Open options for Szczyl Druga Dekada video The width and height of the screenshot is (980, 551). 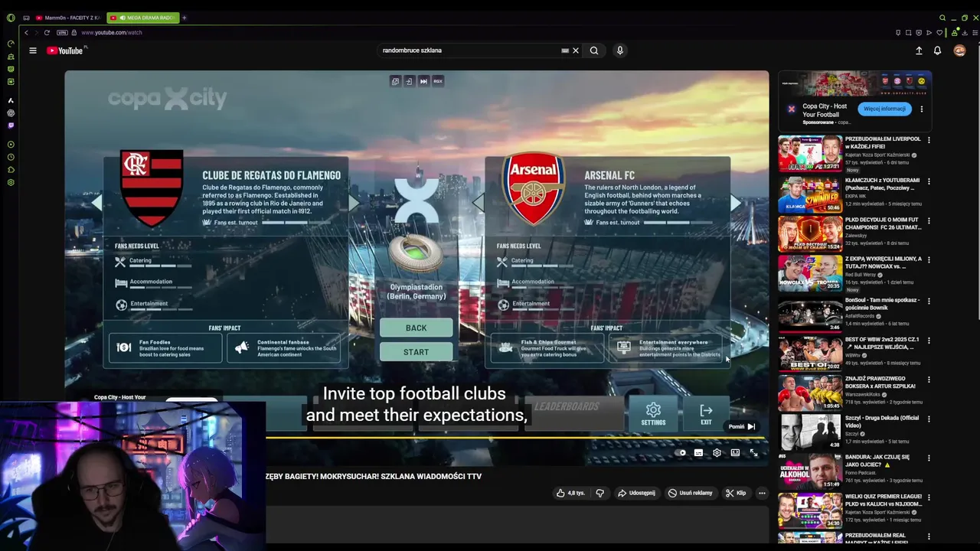929,420
